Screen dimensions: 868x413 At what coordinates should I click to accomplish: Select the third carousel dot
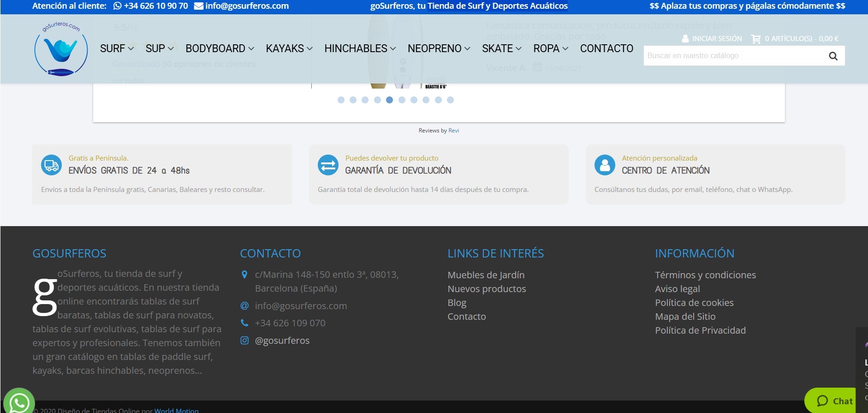(x=365, y=100)
